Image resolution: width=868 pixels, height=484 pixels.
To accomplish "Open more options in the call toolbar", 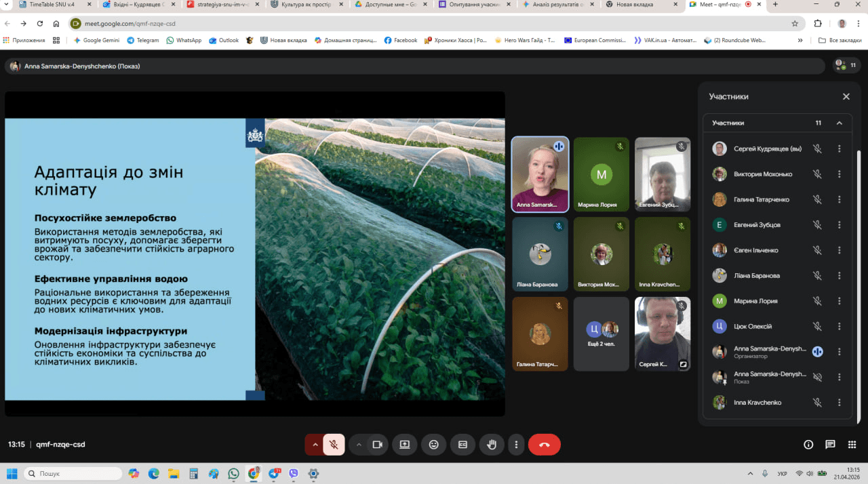I will coord(516,445).
